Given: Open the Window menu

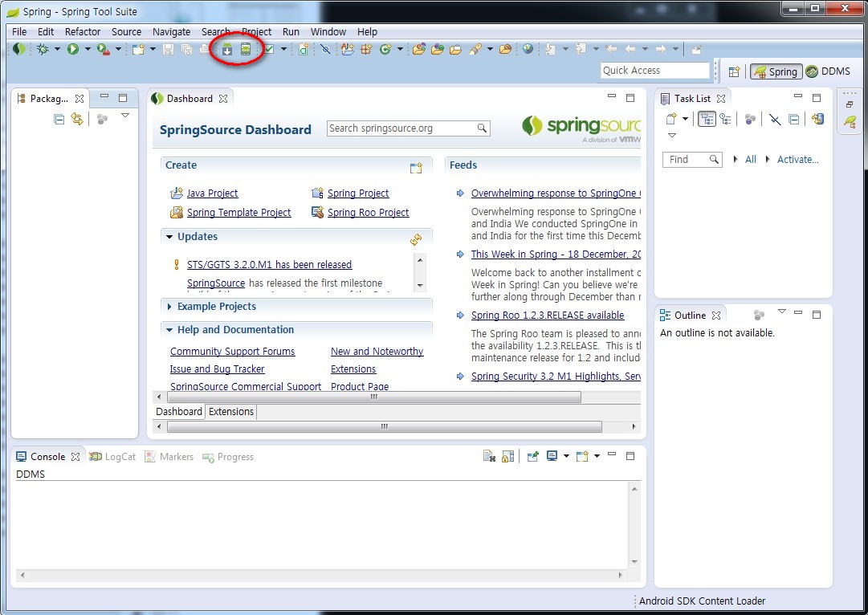Looking at the screenshot, I should pos(328,31).
